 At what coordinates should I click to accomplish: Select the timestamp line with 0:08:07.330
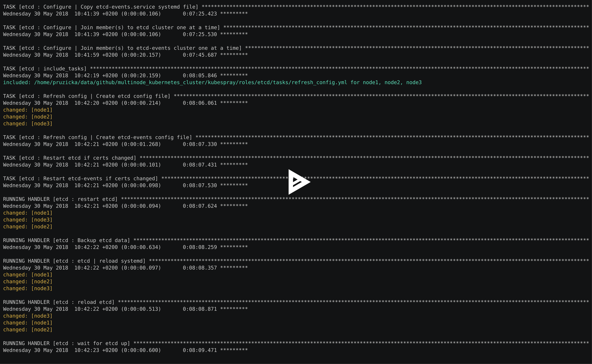point(125,144)
